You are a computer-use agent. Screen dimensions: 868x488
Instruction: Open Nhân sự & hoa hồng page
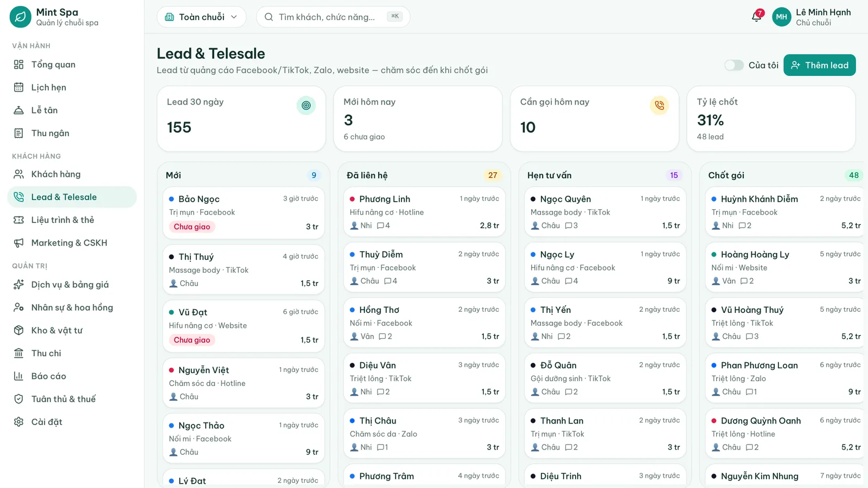coord(72,307)
